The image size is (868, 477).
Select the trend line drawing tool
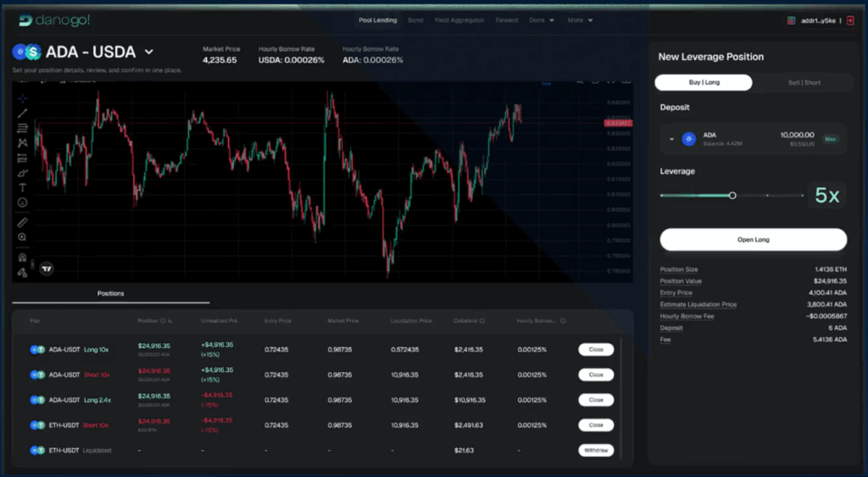pyautogui.click(x=23, y=114)
